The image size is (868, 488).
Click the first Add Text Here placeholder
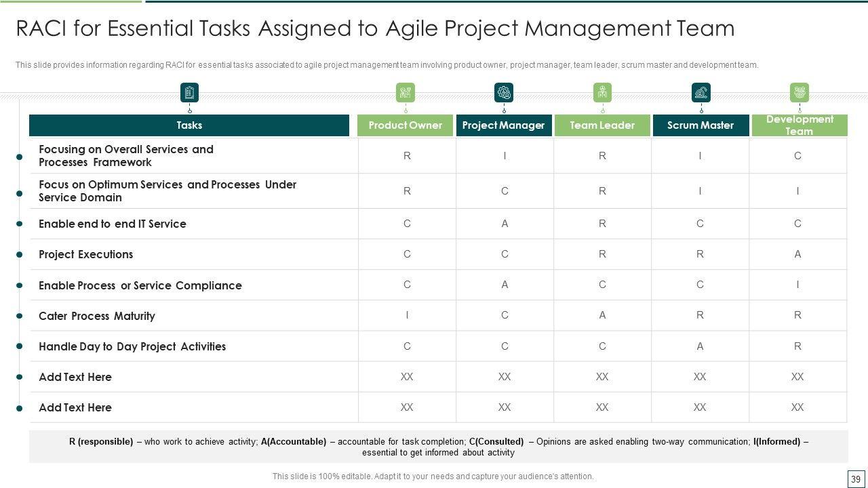coord(75,377)
